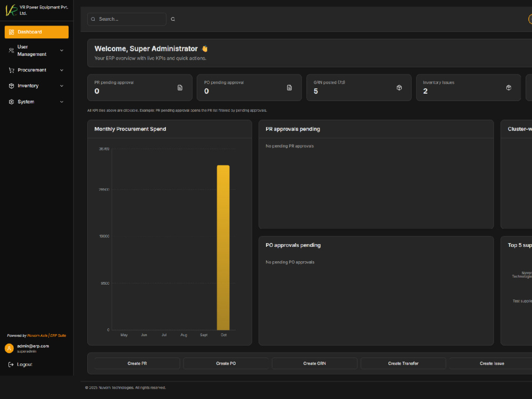Viewport: 532px width, 399px height.
Task: Click the VR Power Equipment Pvt. Ltd. name
Action: click(44, 10)
